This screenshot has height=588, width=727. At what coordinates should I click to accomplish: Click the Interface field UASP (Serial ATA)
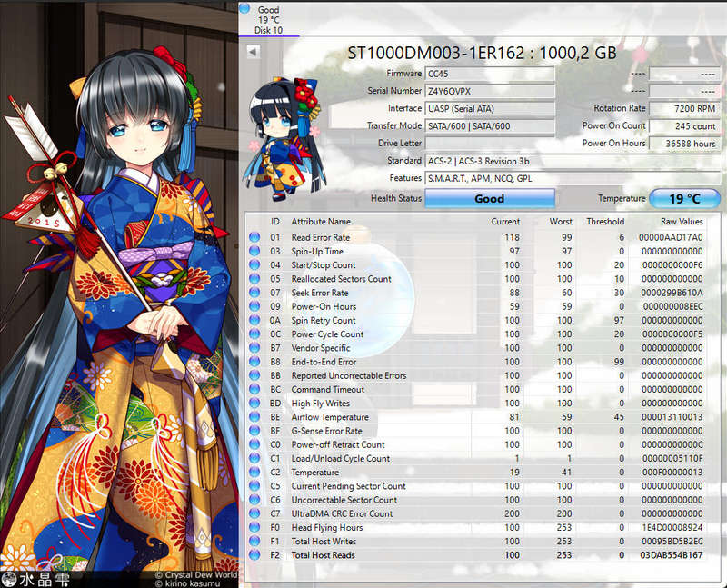[x=490, y=109]
